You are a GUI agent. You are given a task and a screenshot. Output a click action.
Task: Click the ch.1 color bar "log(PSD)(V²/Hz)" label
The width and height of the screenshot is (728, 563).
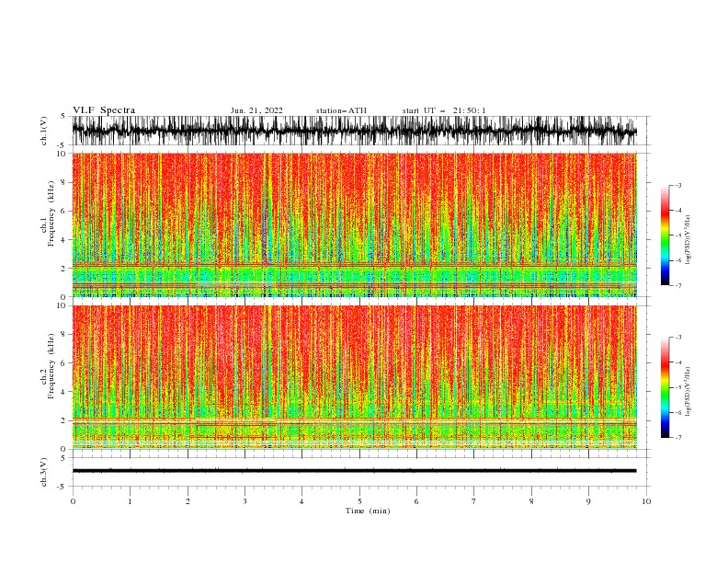(688, 240)
